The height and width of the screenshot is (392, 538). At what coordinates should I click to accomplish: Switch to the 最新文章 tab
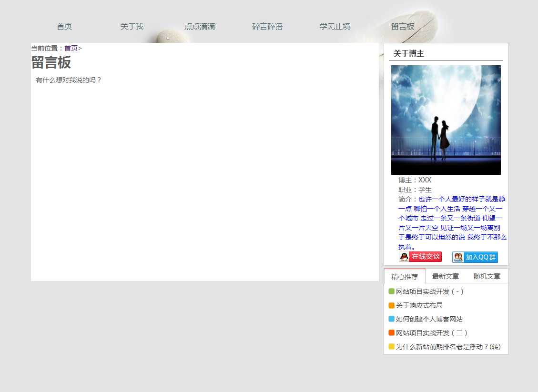(x=446, y=276)
